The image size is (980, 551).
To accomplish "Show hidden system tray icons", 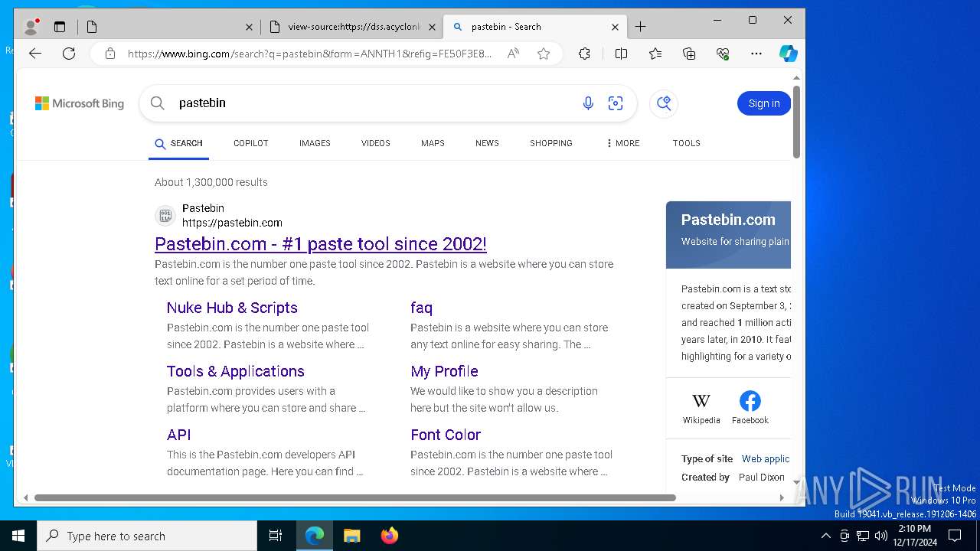I will pyautogui.click(x=825, y=536).
